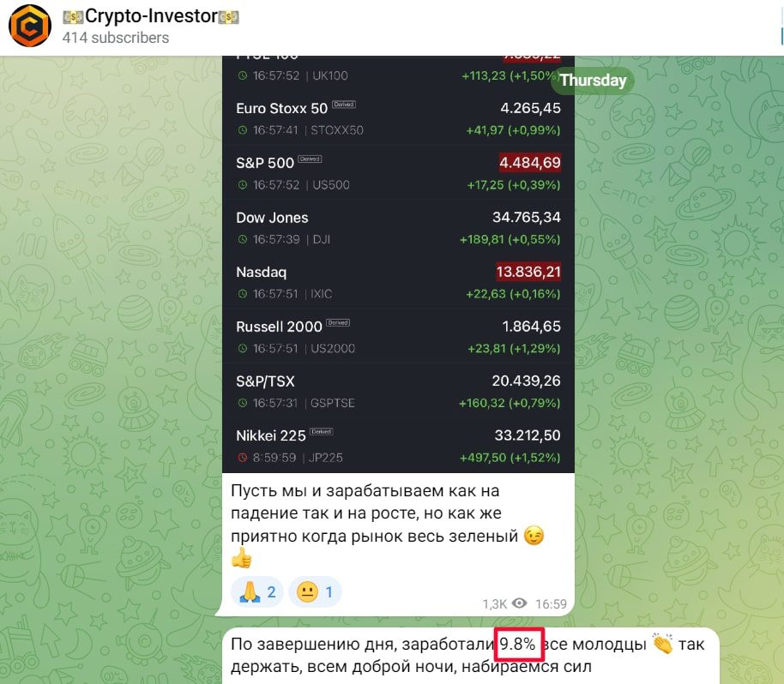Click the Thursday date badge

click(593, 81)
